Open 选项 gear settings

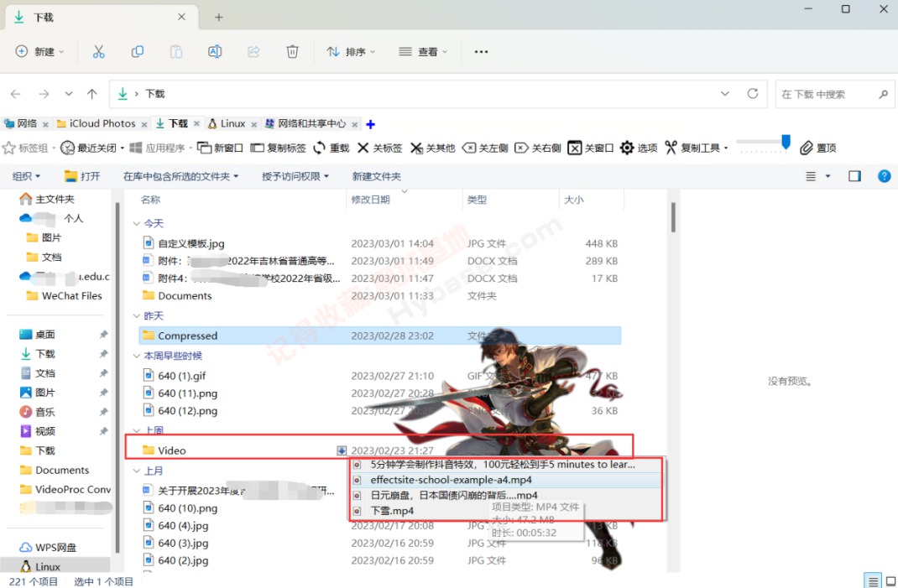(639, 148)
